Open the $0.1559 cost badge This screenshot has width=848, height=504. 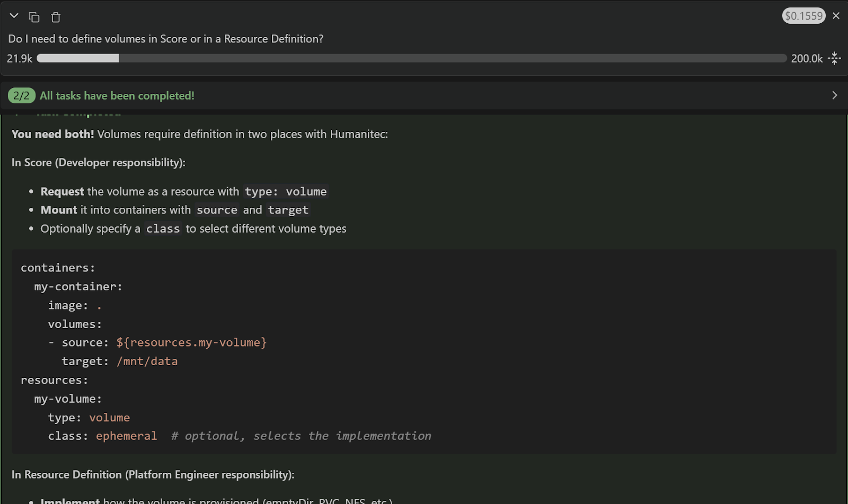click(803, 16)
